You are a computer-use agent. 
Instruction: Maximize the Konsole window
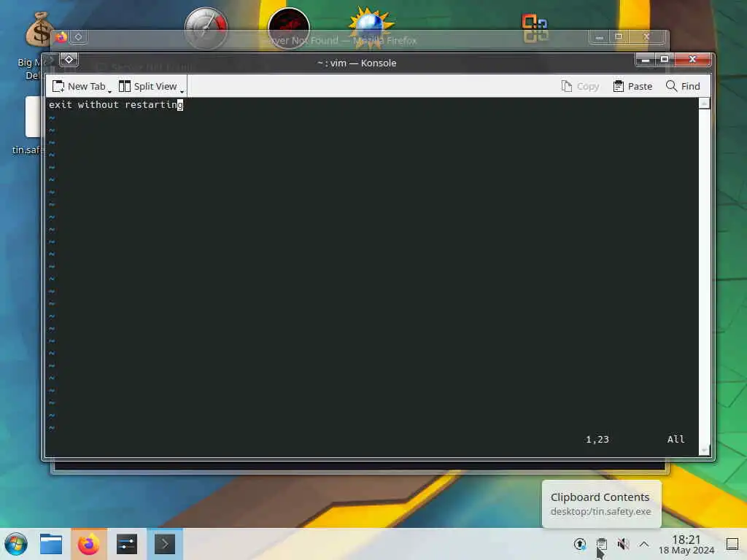665,60
